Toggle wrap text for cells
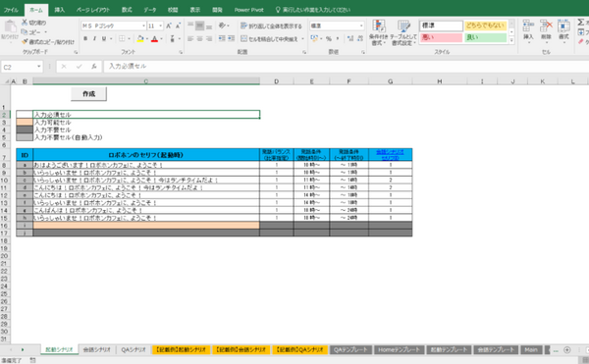The image size is (589, 364). coord(271,26)
